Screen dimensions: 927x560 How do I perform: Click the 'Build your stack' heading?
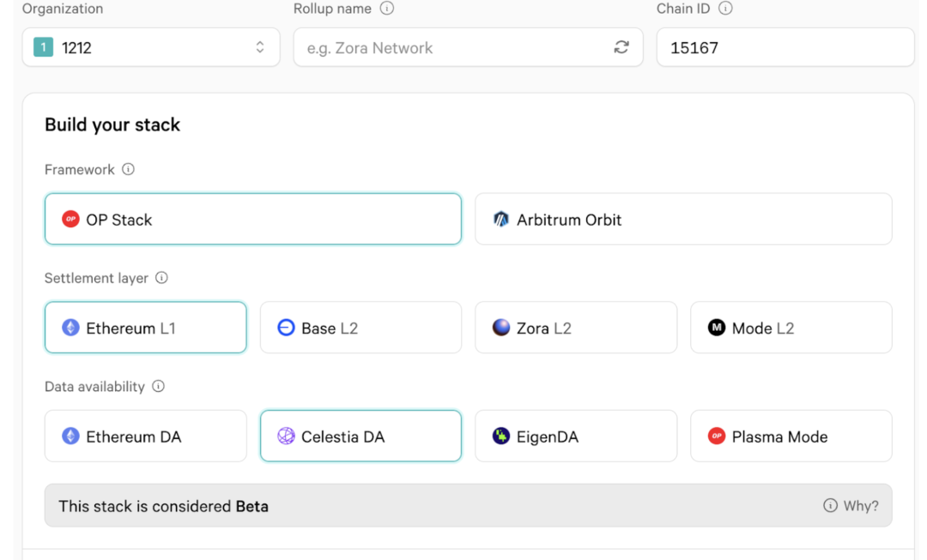(x=112, y=124)
